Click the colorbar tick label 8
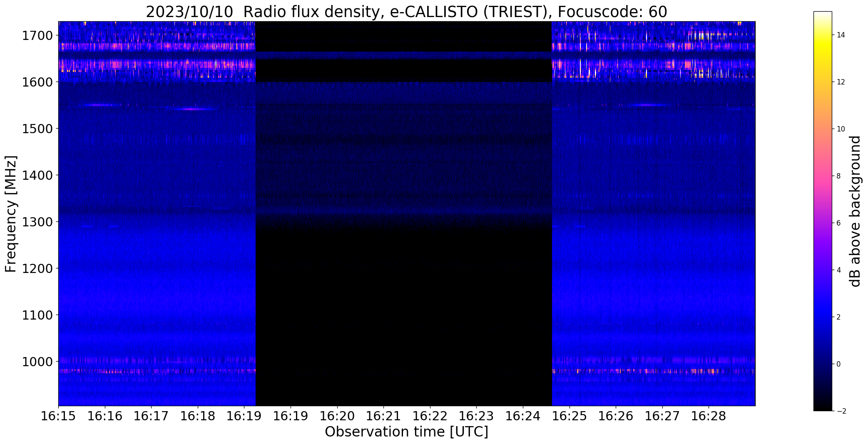This screenshot has width=868, height=444. tap(839, 176)
